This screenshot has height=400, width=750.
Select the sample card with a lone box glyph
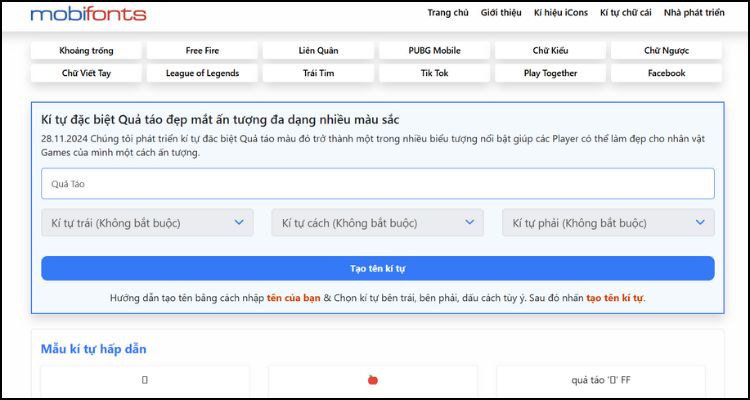point(144,380)
